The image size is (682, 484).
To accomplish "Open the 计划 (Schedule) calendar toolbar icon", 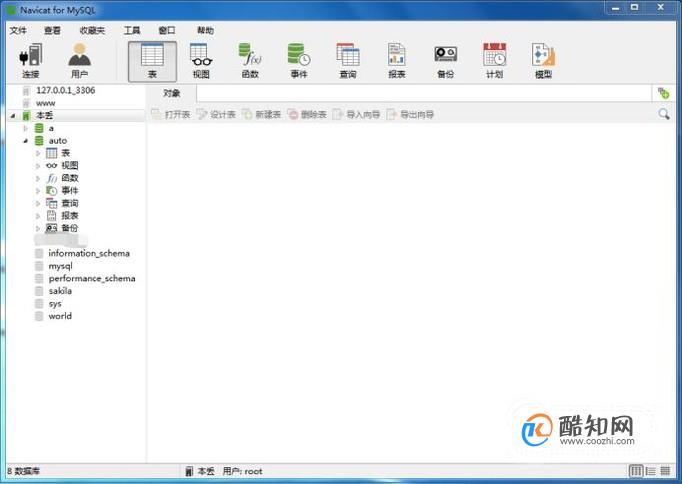I will tap(495, 60).
